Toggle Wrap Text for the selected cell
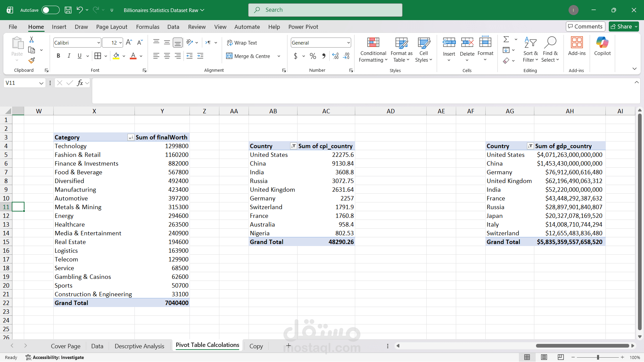 click(x=242, y=43)
